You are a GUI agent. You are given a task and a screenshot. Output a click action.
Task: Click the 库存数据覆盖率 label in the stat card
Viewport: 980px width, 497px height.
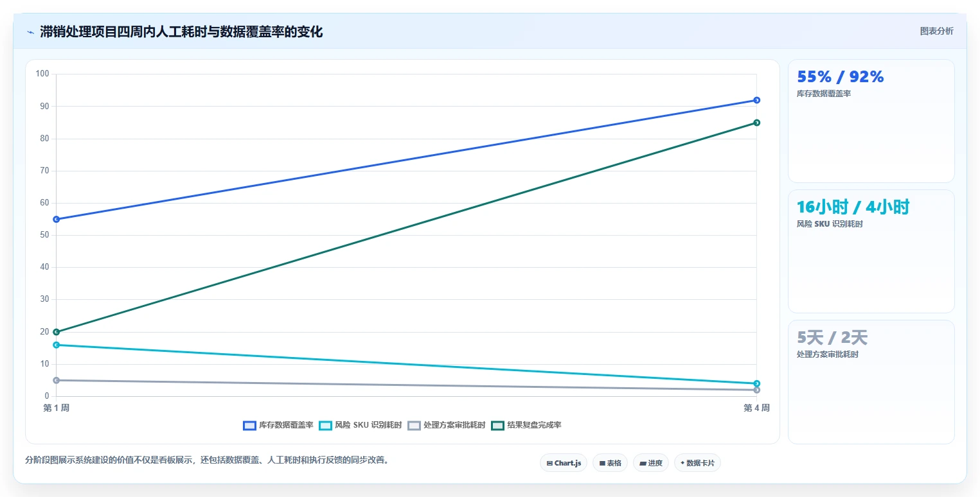824,94
